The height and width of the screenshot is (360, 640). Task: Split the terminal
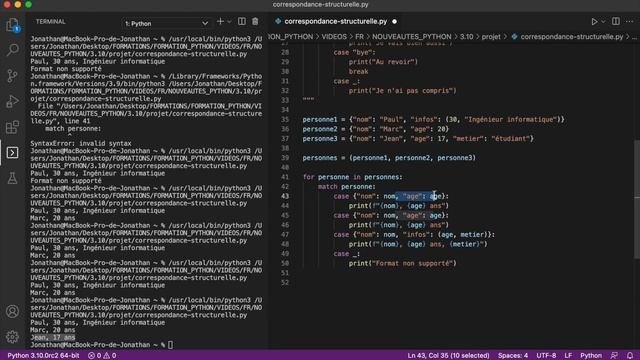tap(242, 22)
